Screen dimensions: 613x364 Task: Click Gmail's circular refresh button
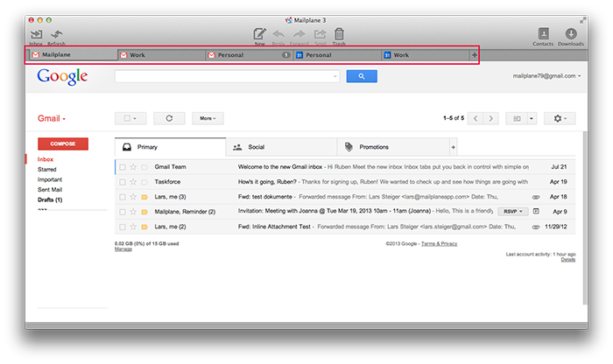[169, 118]
